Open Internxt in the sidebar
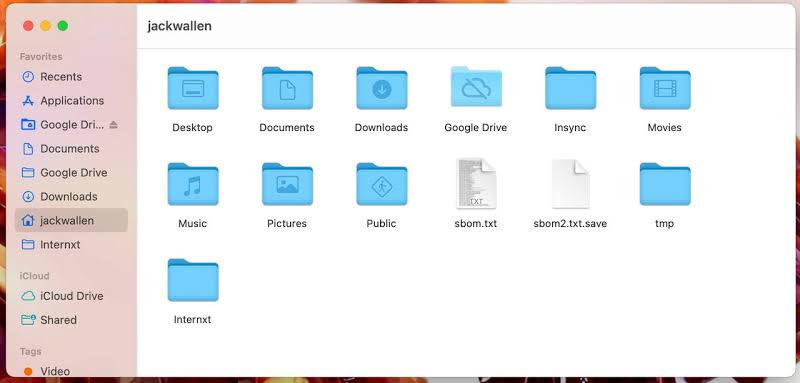 pyautogui.click(x=71, y=245)
